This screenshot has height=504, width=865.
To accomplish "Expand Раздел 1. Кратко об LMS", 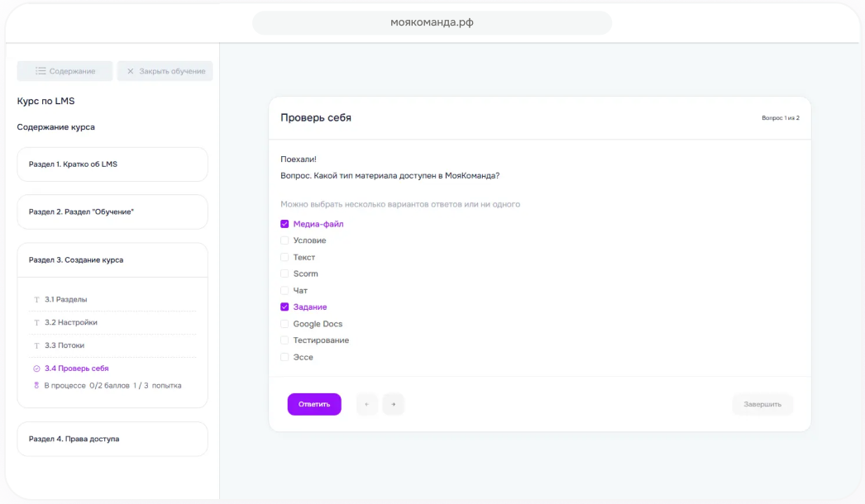I will click(112, 164).
